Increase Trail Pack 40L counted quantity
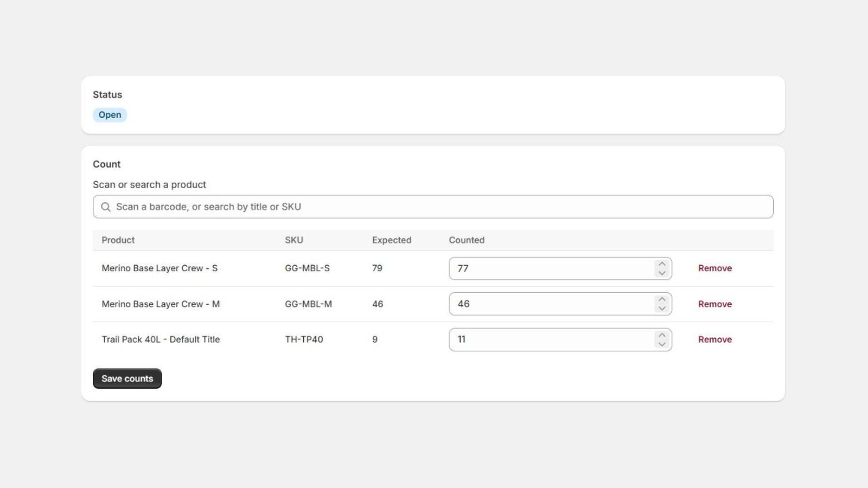Screen dimensions: 868x488 pyautogui.click(x=662, y=335)
